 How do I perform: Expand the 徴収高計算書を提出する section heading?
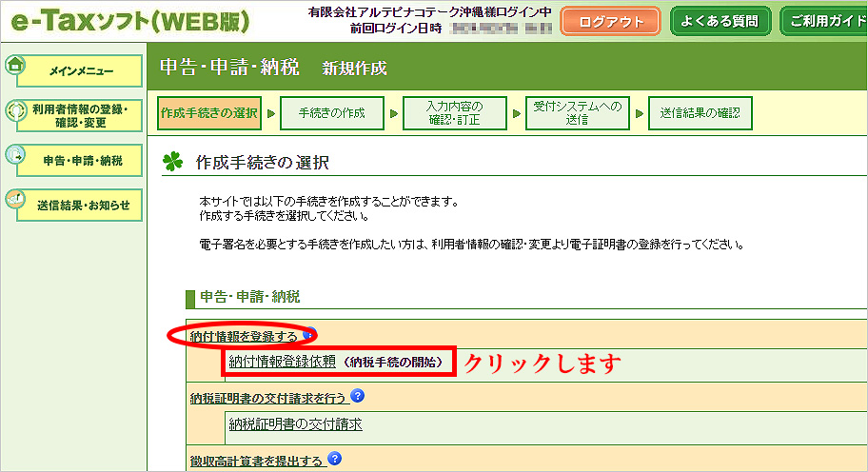(x=256, y=461)
